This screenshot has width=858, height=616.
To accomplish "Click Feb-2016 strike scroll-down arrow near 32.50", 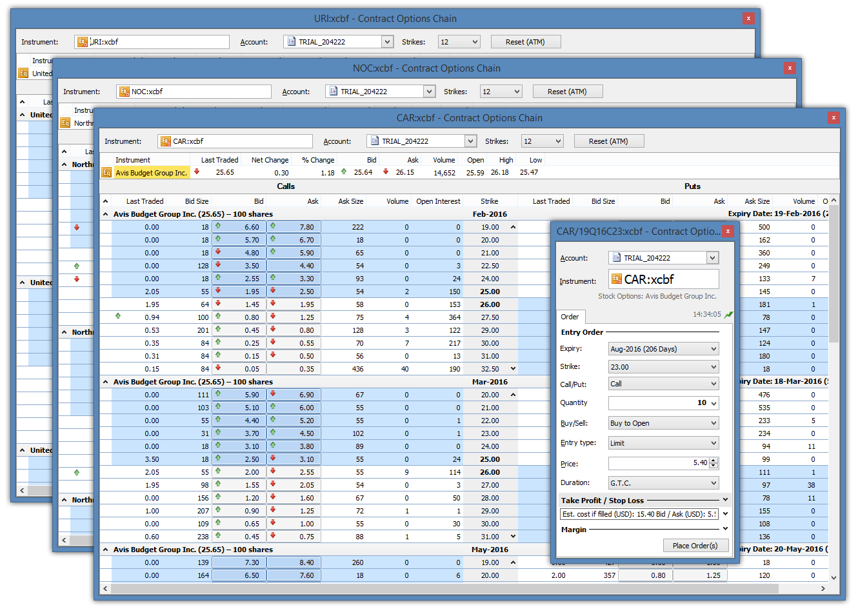I will pyautogui.click(x=514, y=369).
